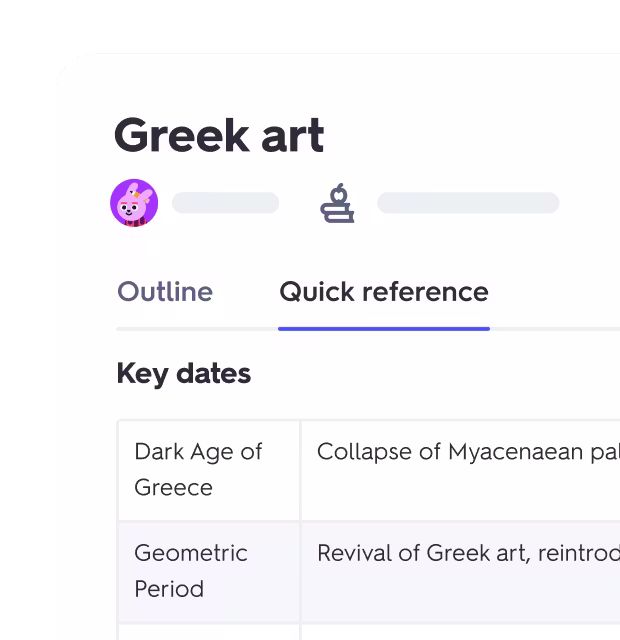Open the Outline tab
The width and height of the screenshot is (620, 640).
(x=165, y=292)
